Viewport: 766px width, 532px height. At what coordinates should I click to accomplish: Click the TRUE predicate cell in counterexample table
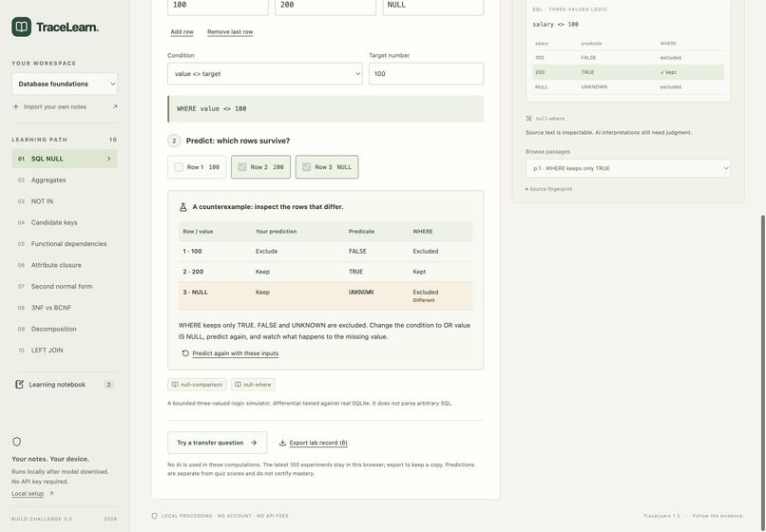355,272
